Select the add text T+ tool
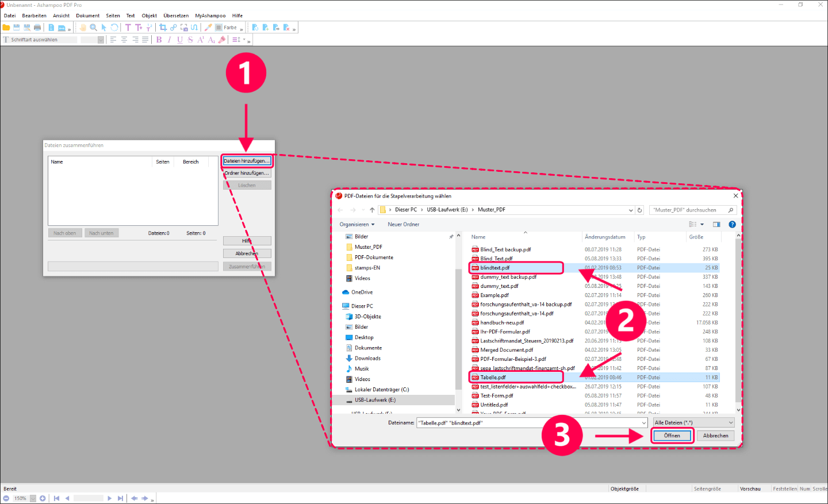Image resolution: width=828 pixels, height=504 pixels. 138,28
